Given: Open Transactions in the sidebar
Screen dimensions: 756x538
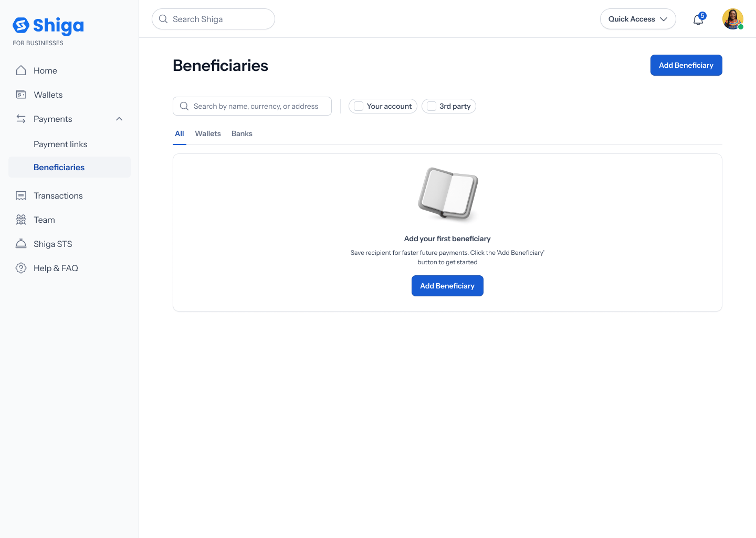Looking at the screenshot, I should click(69, 195).
